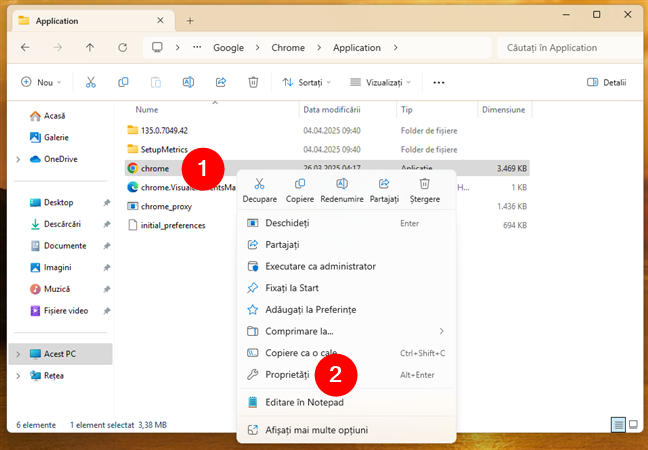The image size is (648, 450).
Task: Switch to large thumbnails view icon in status bar
Action: click(633, 425)
